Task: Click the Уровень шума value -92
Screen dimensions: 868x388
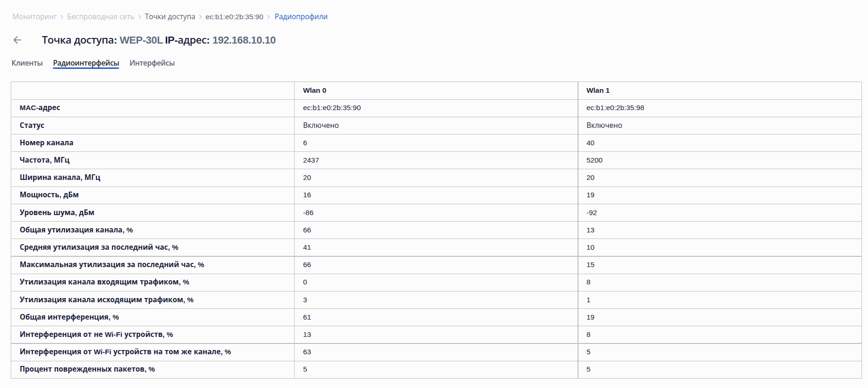Action: 592,213
